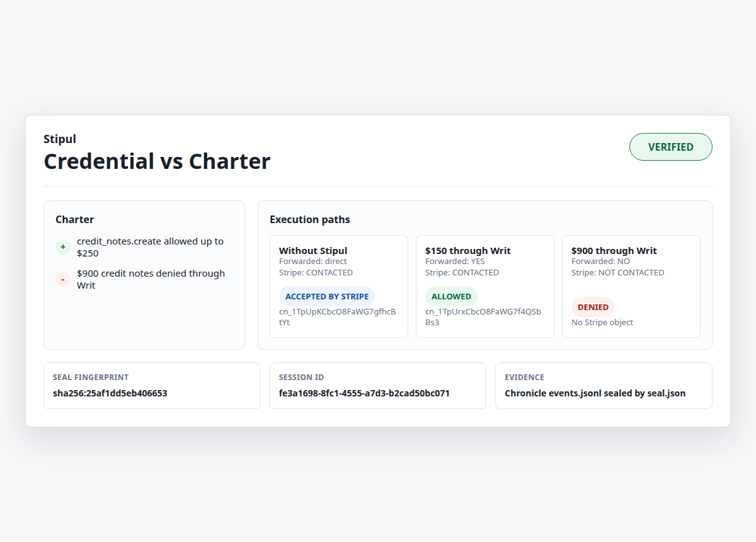Viewport: 756px width, 542px height.
Task: Click the green ALLOWED badge
Action: (451, 296)
